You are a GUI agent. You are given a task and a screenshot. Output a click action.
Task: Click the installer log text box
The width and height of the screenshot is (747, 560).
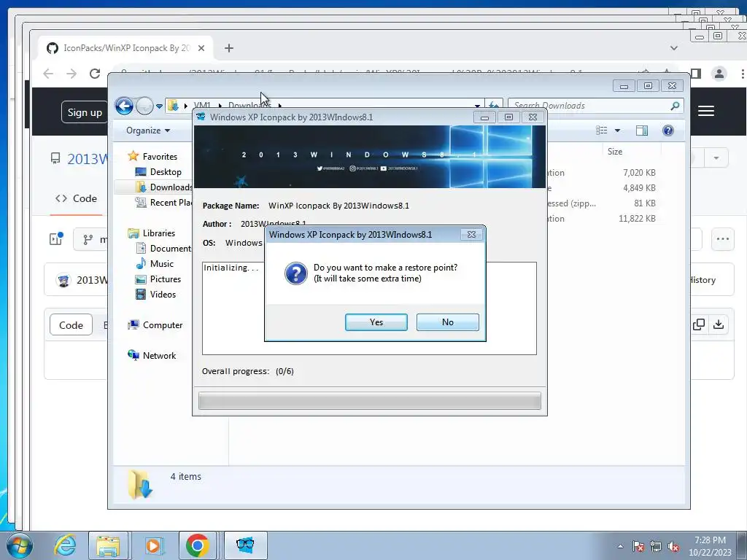pyautogui.click(x=369, y=308)
